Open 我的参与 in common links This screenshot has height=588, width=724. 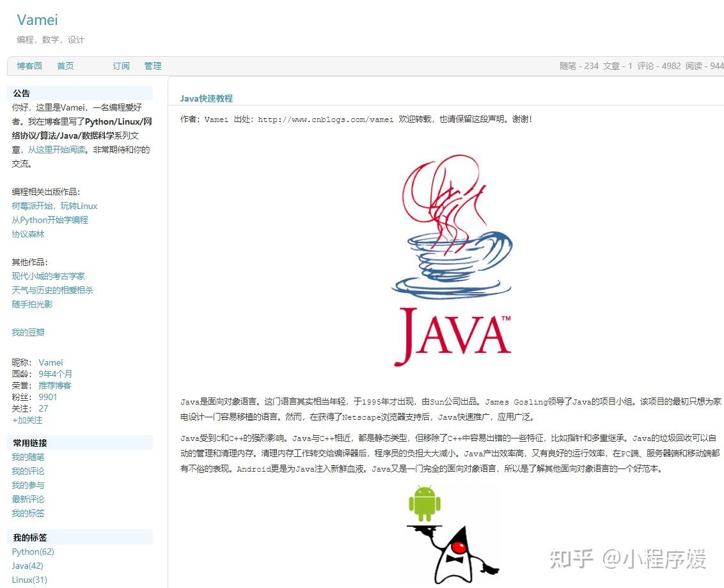click(28, 485)
